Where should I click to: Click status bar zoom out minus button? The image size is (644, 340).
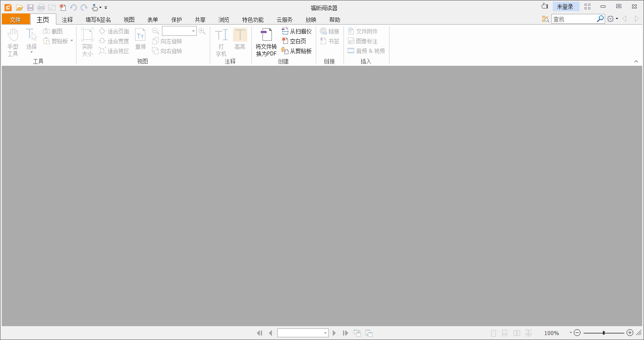click(577, 333)
